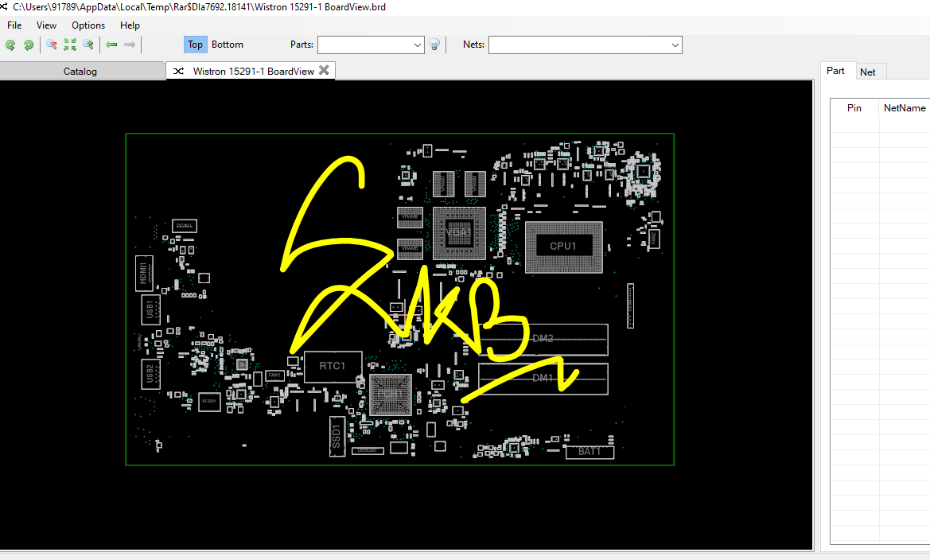Select the Wistron 15291-1 BoardView tab
This screenshot has height=560, width=930.
(x=251, y=71)
